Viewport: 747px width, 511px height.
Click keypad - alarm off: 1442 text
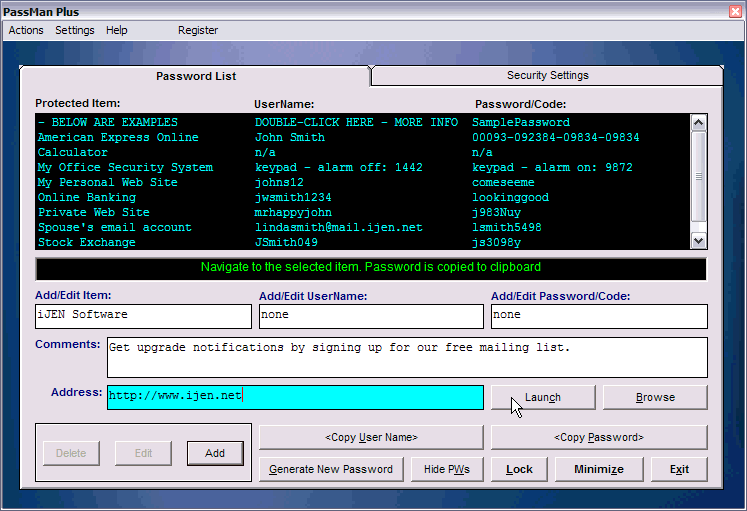pos(339,168)
